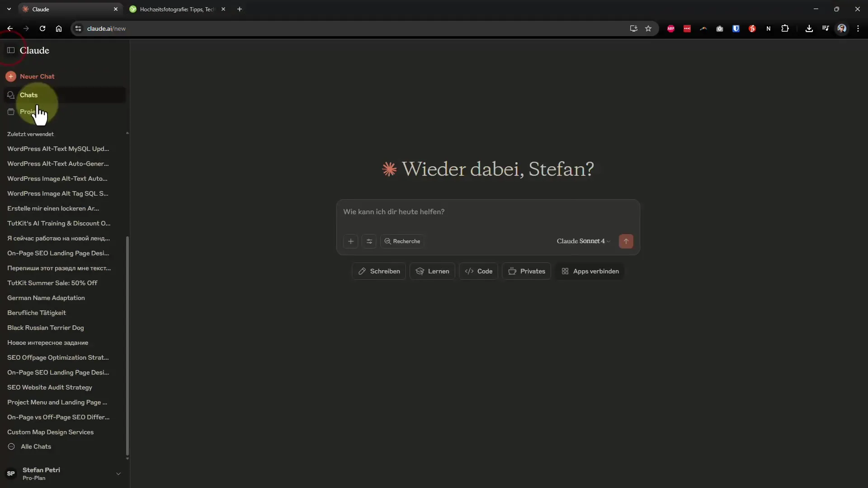Open the browser profile avatar

(842, 28)
